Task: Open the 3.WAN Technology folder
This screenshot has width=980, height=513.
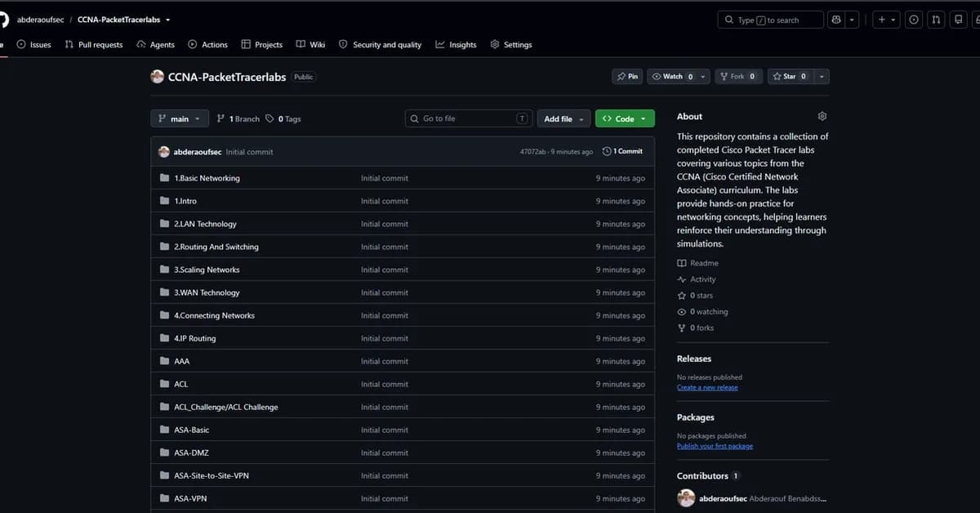Action: click(x=207, y=292)
